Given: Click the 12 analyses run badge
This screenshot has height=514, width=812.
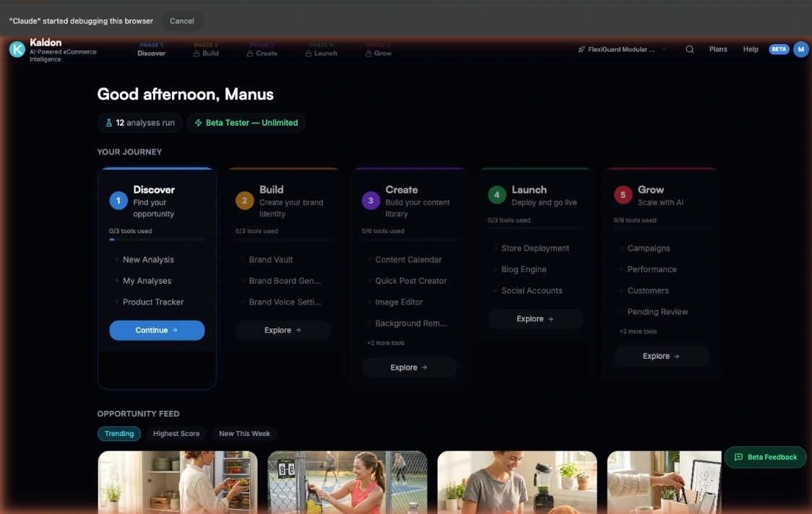Looking at the screenshot, I should [x=140, y=123].
